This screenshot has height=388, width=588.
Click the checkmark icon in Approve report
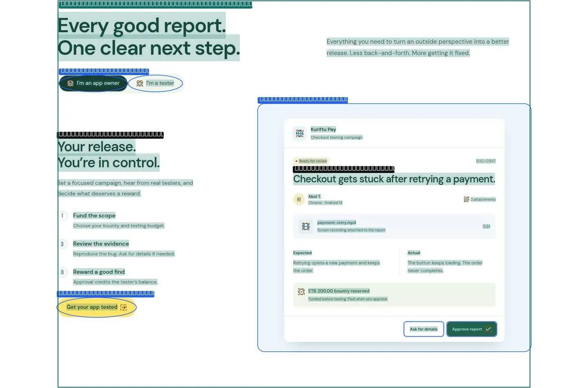click(488, 329)
